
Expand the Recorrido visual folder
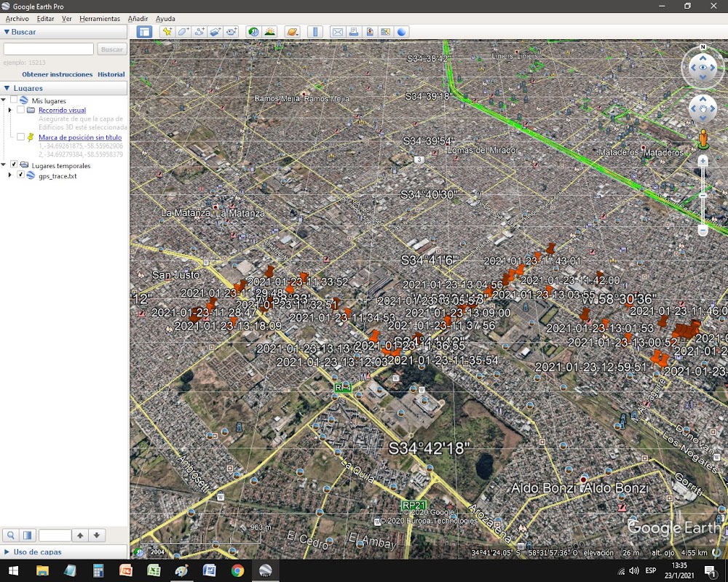(10, 110)
